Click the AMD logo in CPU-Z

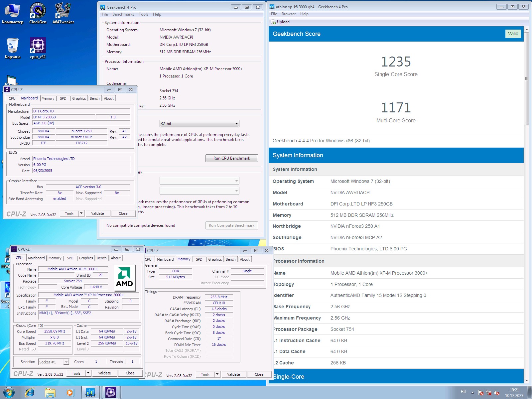(124, 278)
